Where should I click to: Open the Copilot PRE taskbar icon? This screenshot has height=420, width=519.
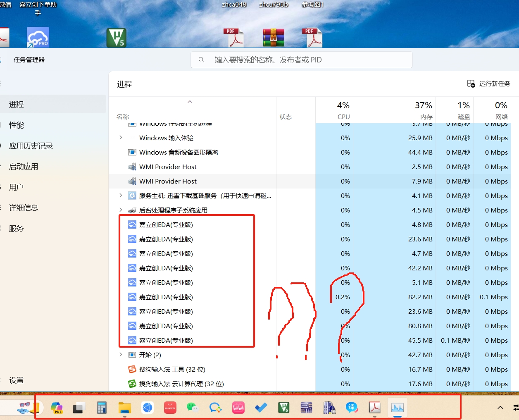[57, 408]
